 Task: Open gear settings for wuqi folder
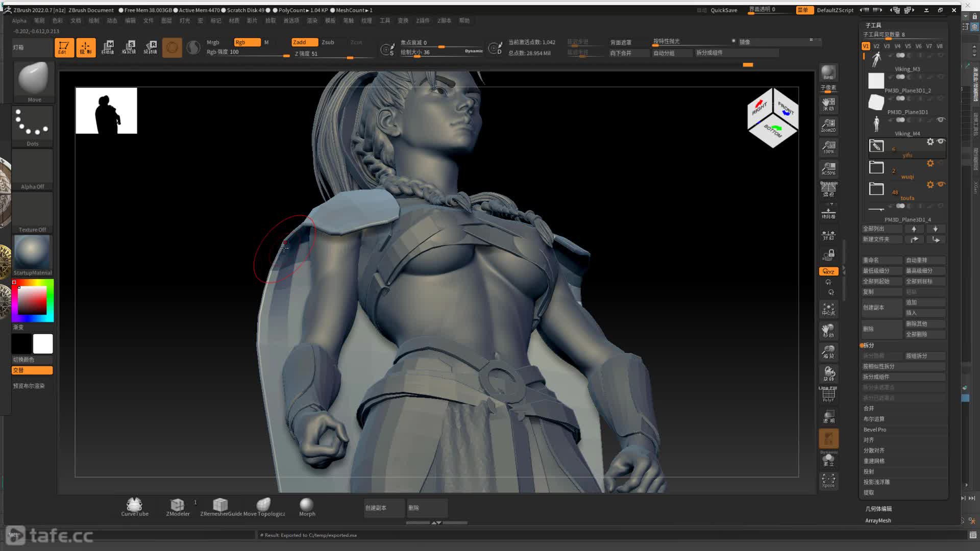click(x=930, y=163)
